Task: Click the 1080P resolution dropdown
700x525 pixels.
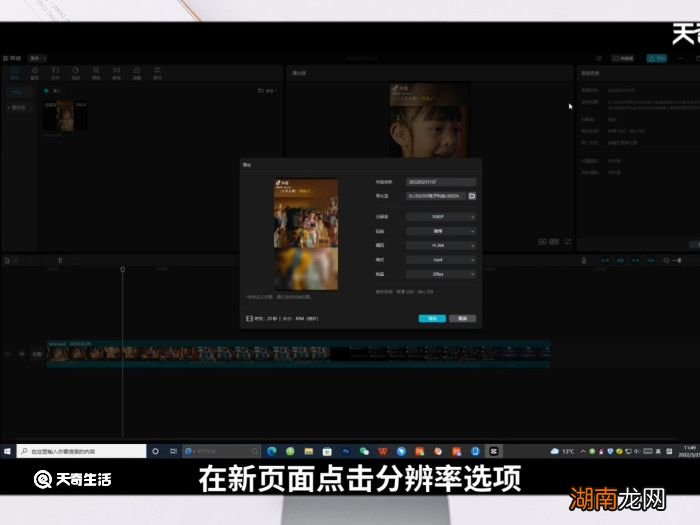Action: (x=441, y=217)
